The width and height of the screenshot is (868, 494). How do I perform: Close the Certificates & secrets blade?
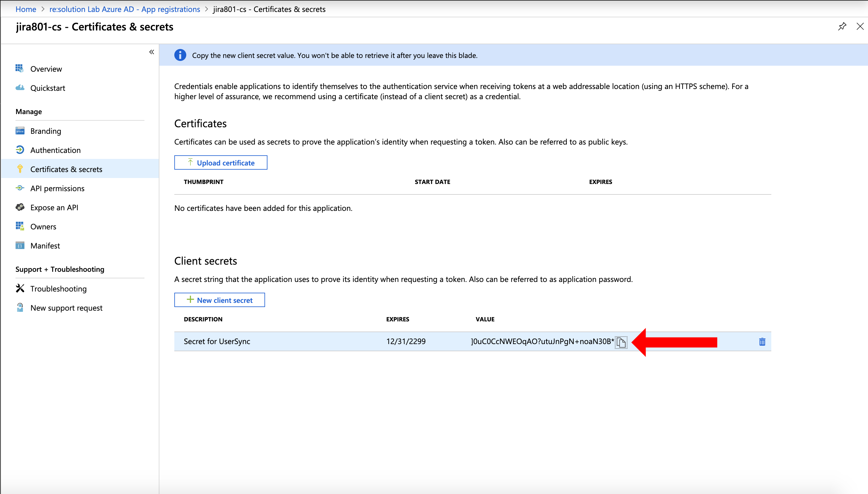click(860, 27)
